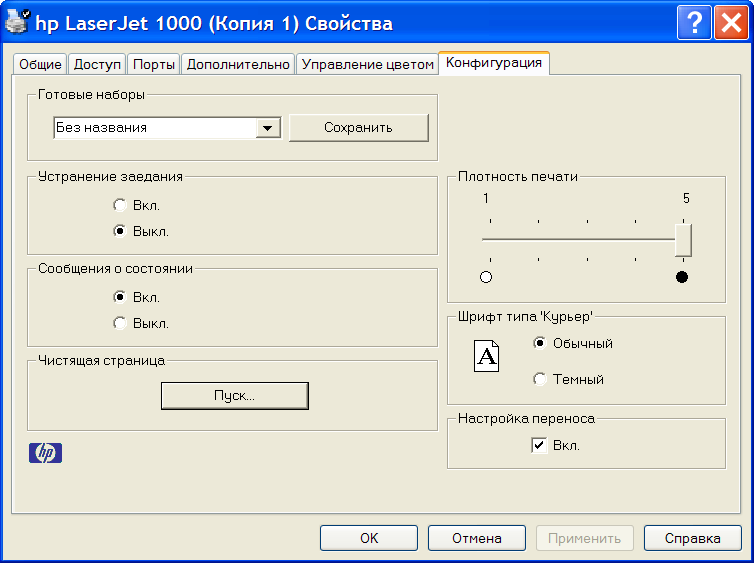Click the Шрифт типа 'Курьер' label
This screenshot has width=754, height=563.
click(525, 317)
